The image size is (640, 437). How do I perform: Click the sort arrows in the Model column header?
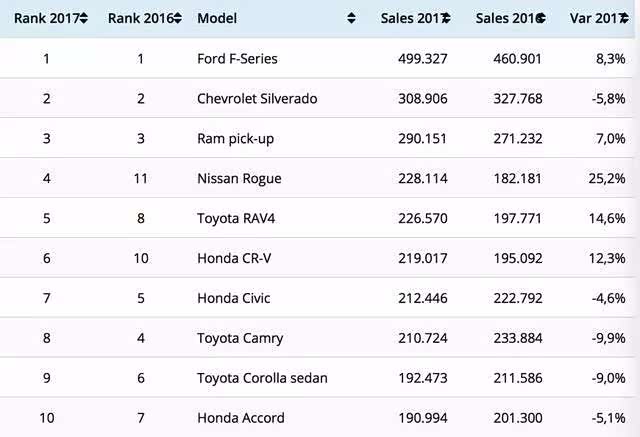(x=352, y=19)
